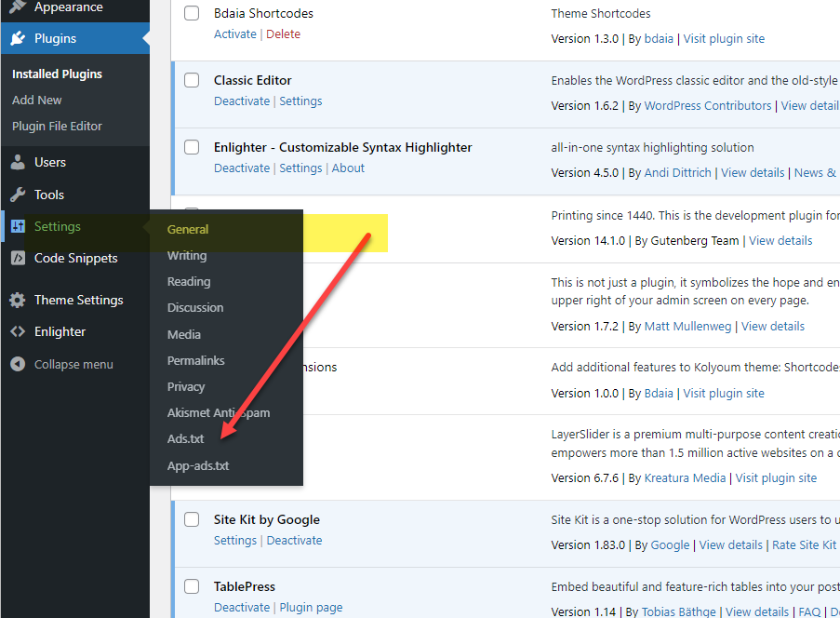Delete the Bdaia Shortcodes plugin
Image resolution: width=840 pixels, height=618 pixels.
point(283,34)
